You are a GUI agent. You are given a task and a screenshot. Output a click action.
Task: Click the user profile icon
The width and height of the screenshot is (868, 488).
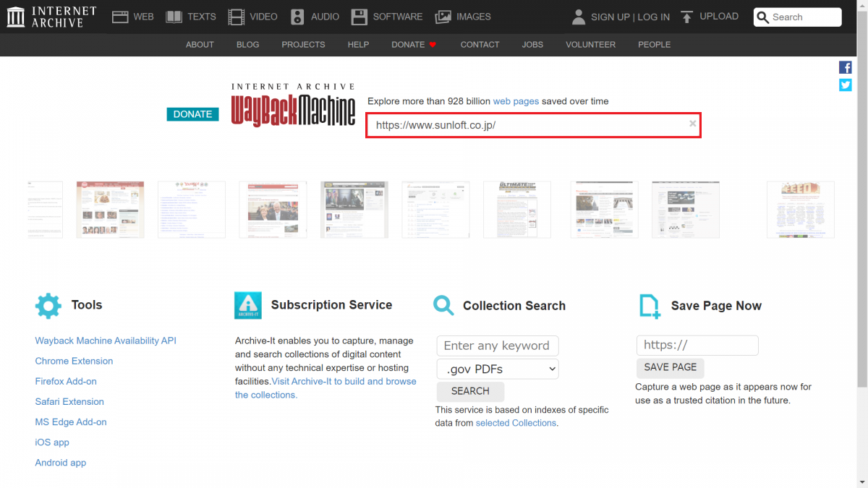pyautogui.click(x=578, y=17)
